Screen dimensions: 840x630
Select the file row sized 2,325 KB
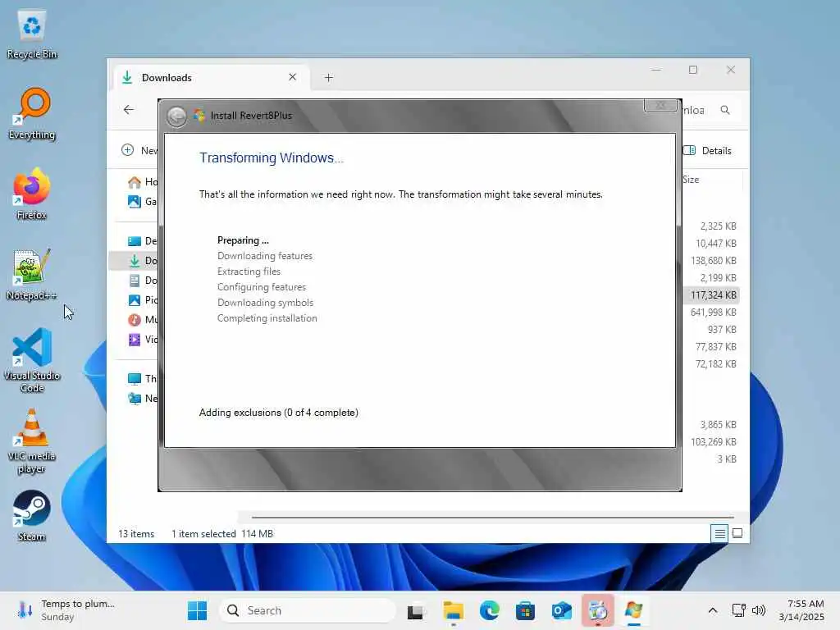[713, 226]
